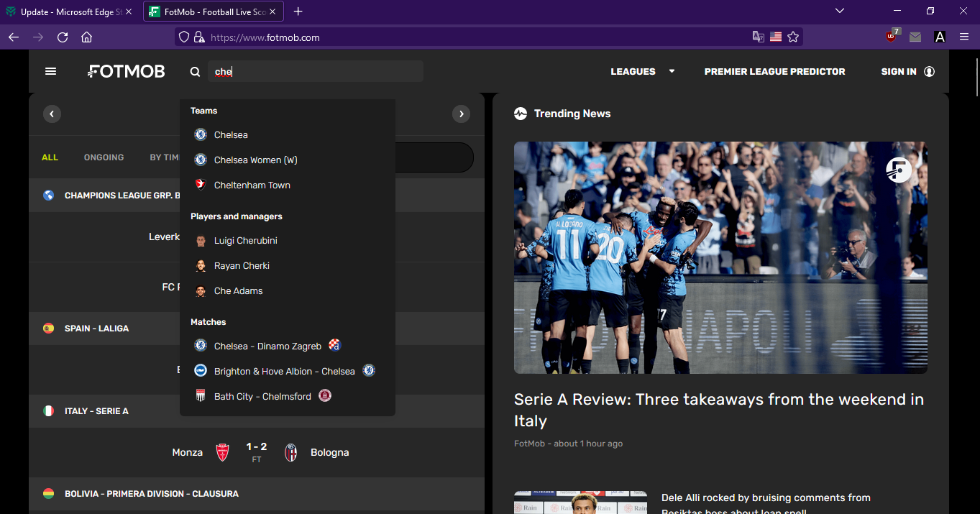The height and width of the screenshot is (514, 980).
Task: Click the Brighton crest icon
Action: (201, 370)
